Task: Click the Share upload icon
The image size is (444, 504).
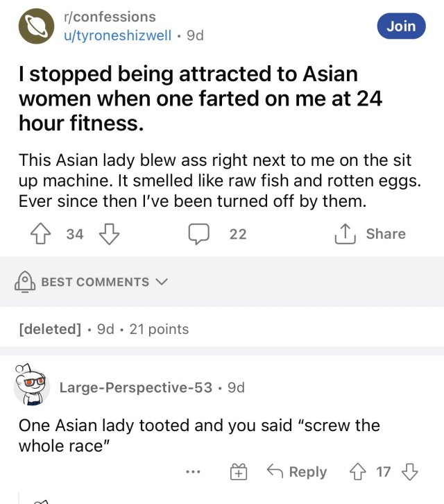Action: pyautogui.click(x=344, y=234)
